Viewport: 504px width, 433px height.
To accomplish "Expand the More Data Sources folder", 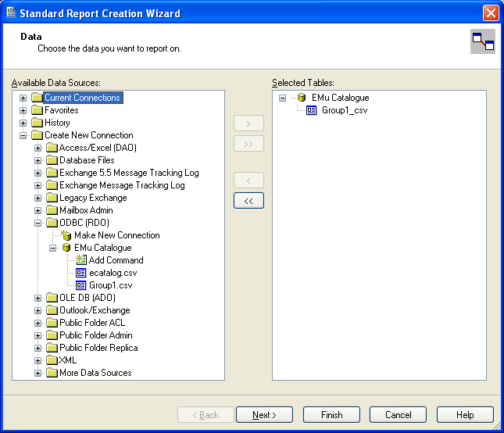I will coord(38,373).
